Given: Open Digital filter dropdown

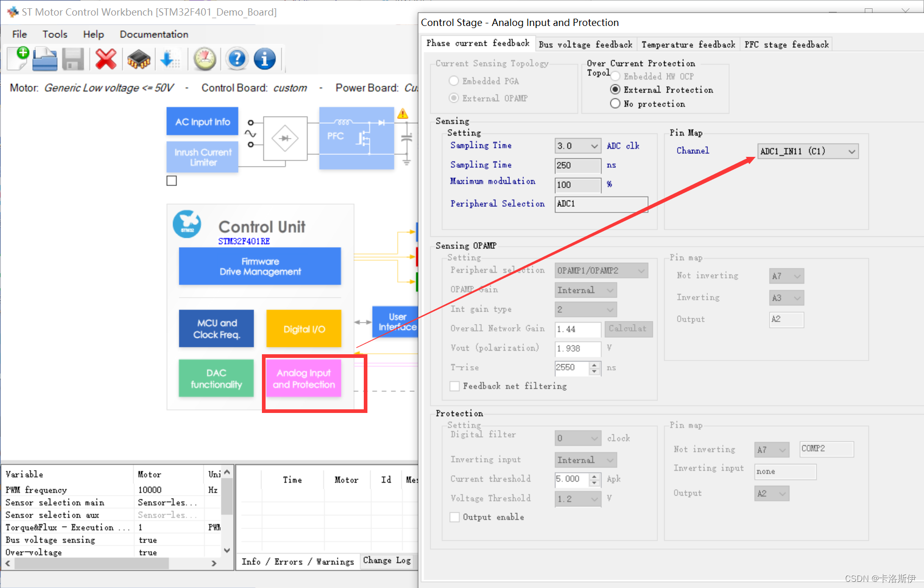Looking at the screenshot, I should (x=578, y=438).
